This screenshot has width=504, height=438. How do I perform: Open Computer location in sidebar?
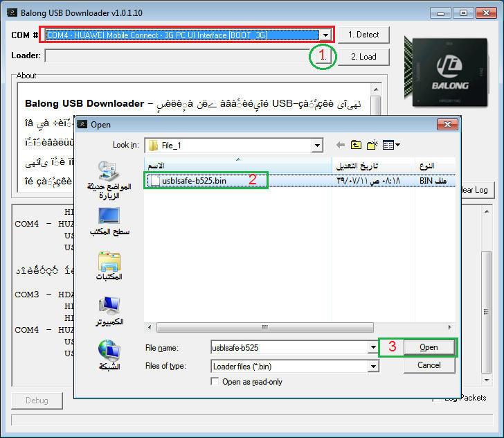109,311
